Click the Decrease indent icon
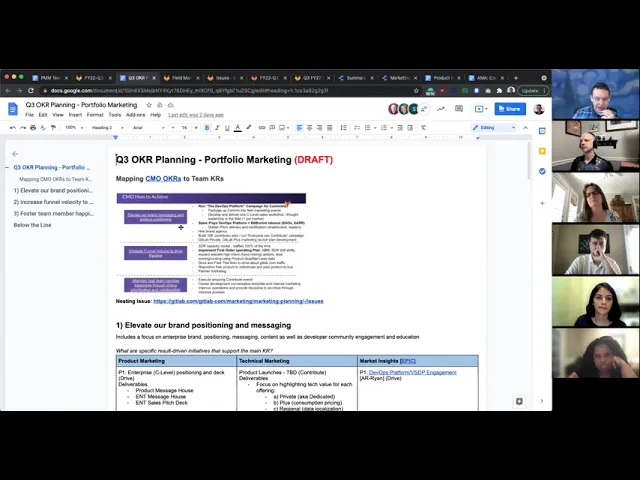The image size is (640, 480). 400,128
